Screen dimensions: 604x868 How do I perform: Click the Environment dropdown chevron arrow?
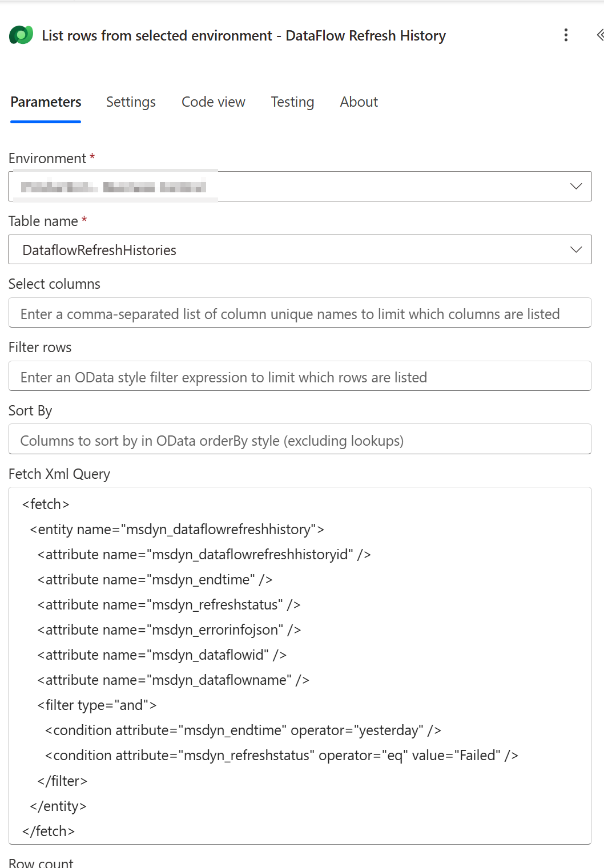[x=576, y=187]
